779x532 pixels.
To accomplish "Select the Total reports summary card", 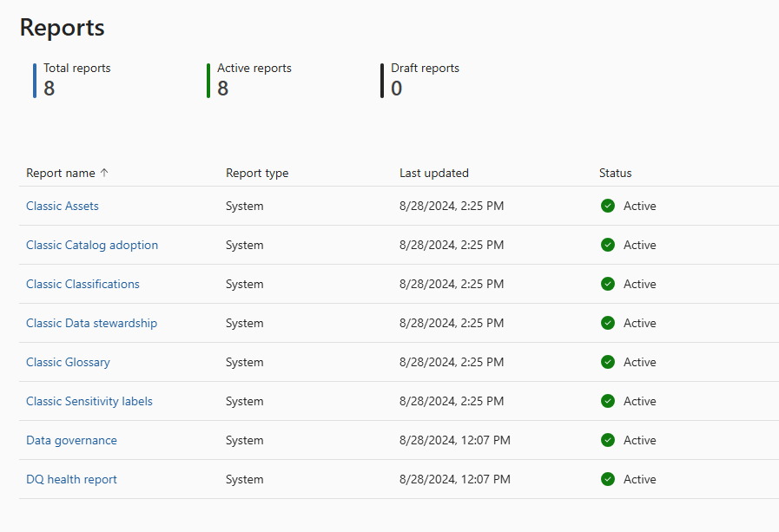I will click(77, 79).
